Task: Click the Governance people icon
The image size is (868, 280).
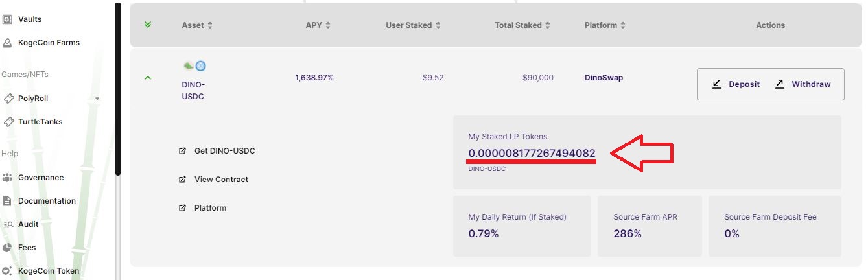Action: [x=7, y=178]
